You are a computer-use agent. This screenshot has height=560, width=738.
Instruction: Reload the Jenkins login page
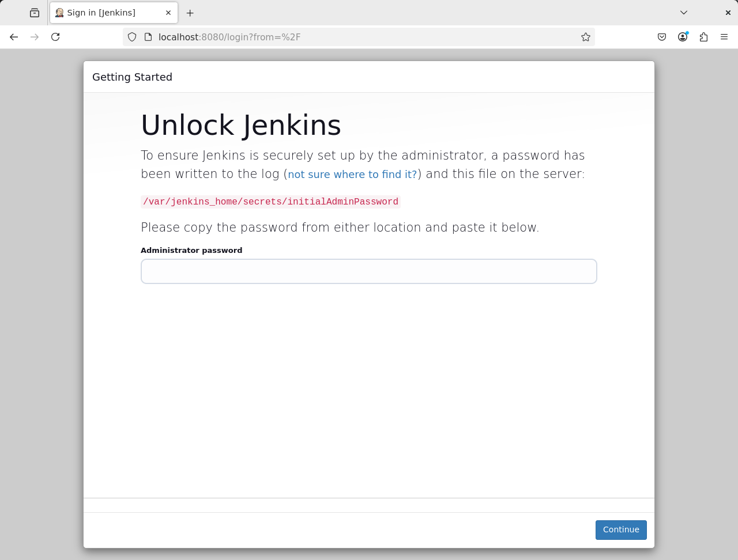[x=55, y=37]
